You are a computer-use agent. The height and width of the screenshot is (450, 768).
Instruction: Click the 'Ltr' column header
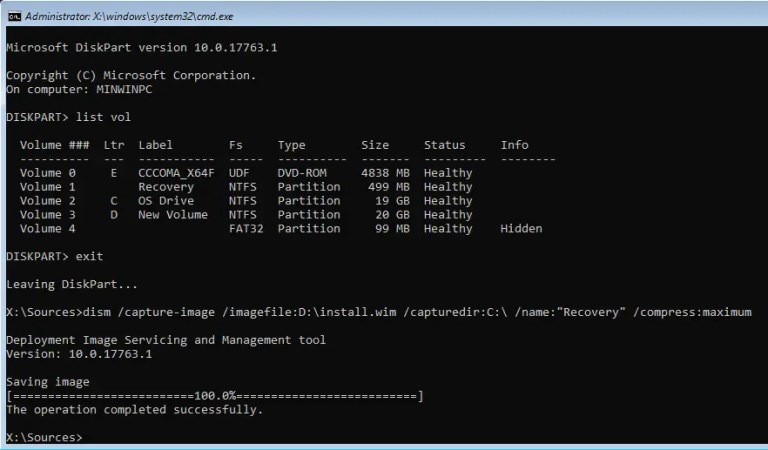tap(114, 145)
